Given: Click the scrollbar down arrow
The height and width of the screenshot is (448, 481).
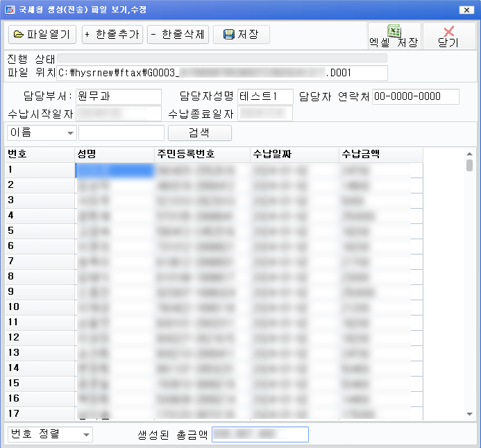Looking at the screenshot, I should pos(469,414).
